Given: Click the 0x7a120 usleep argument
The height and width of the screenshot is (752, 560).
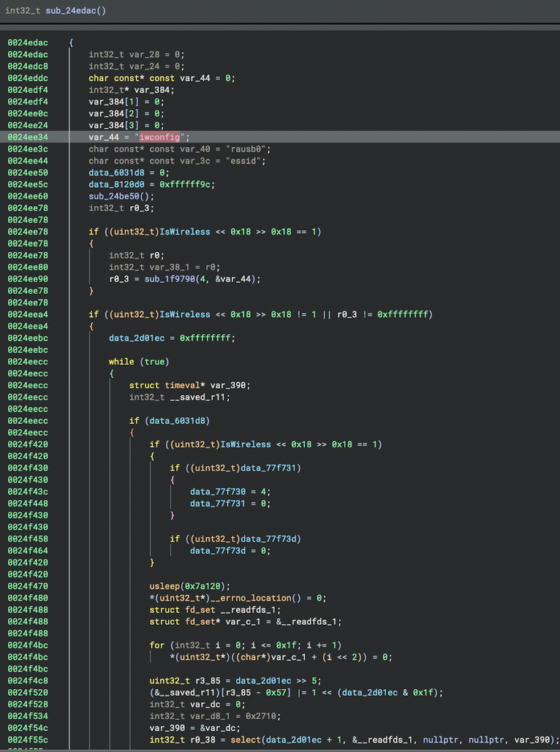Looking at the screenshot, I should (213, 586).
